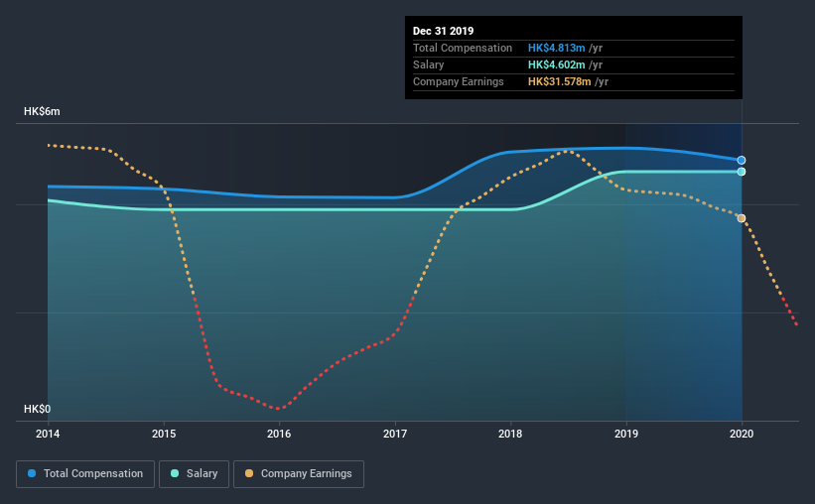Click the HK$0 y-axis label
Image resolution: width=815 pixels, height=504 pixels.
coord(38,409)
